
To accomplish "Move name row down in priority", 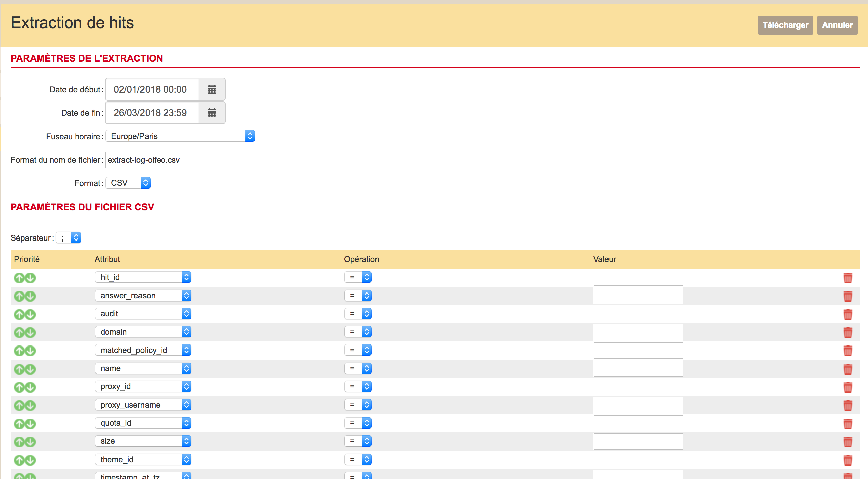I will point(30,369).
